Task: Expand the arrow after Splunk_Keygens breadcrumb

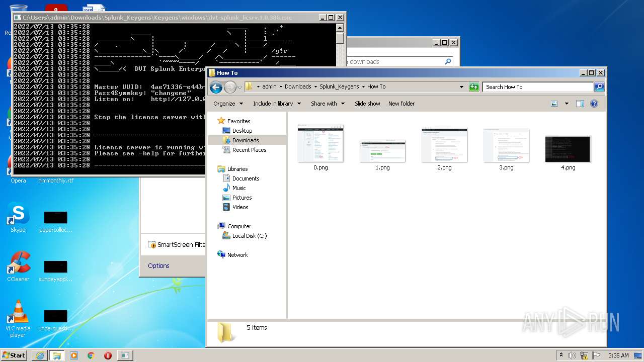Action: coord(363,87)
